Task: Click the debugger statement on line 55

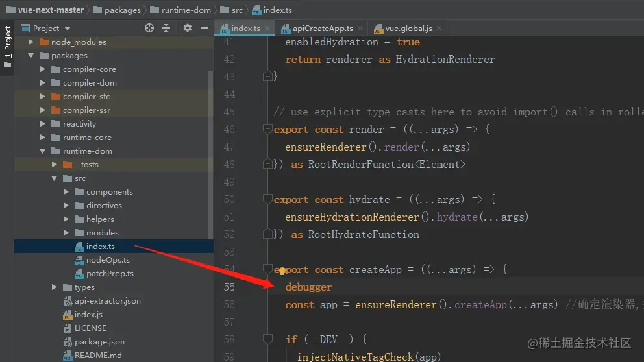Action: coord(308,287)
